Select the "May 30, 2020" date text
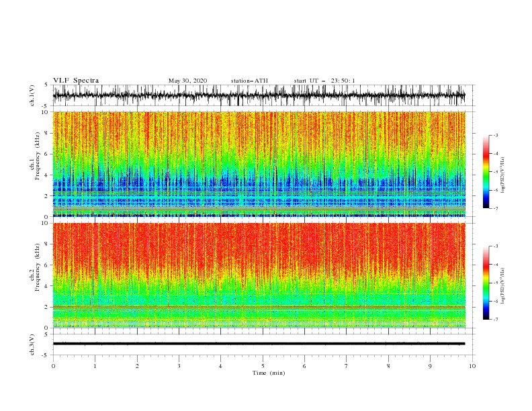The height and width of the screenshot is (411, 532). (187, 81)
